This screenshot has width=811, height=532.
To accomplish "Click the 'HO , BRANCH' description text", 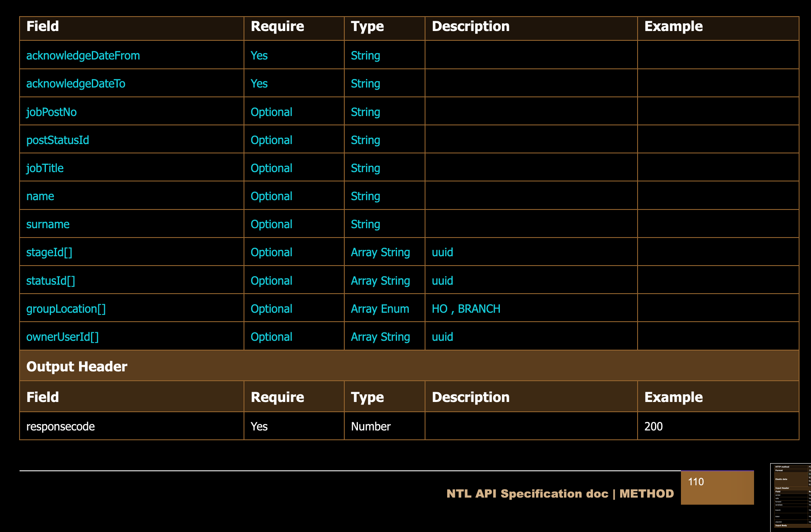I will pos(466,309).
